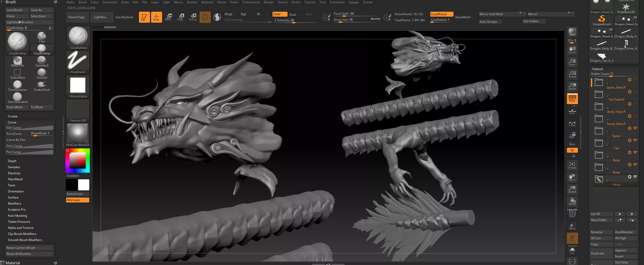Expand the Auto Masking section

click(17, 216)
